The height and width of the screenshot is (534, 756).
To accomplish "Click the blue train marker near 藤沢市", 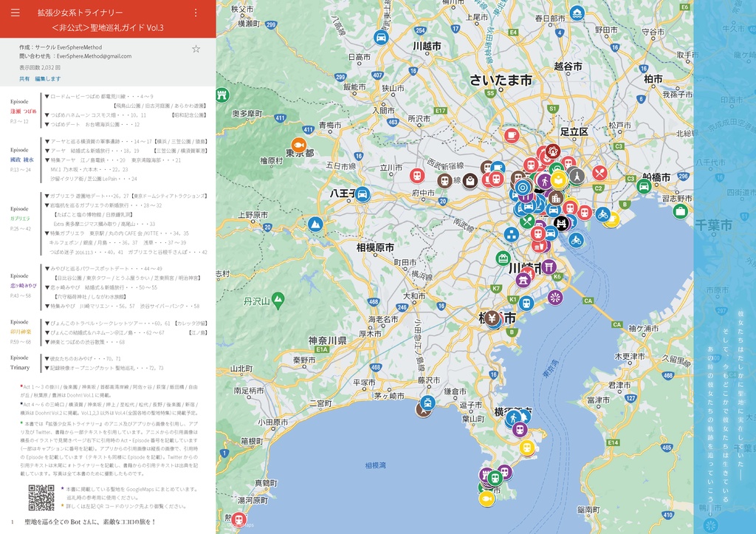I will point(427,403).
